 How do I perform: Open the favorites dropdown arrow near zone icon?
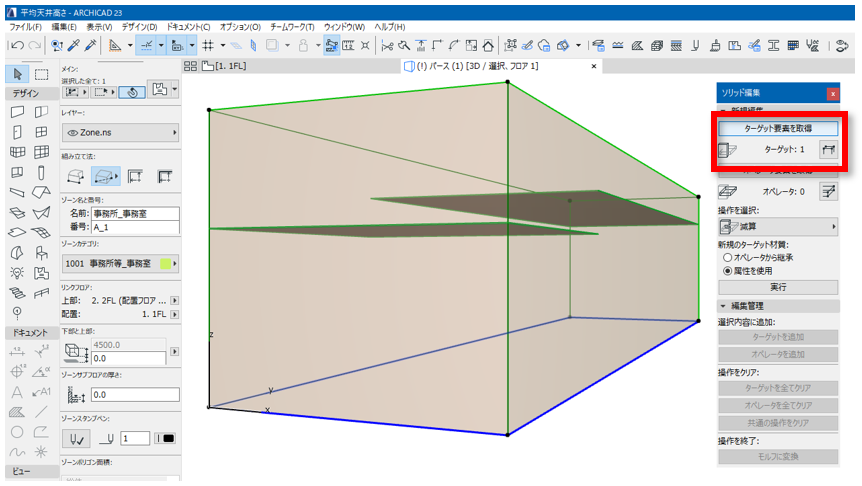pos(175,89)
